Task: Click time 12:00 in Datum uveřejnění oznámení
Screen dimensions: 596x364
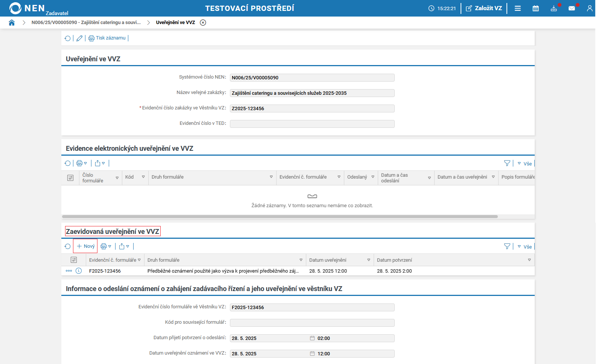Action: tap(324, 354)
